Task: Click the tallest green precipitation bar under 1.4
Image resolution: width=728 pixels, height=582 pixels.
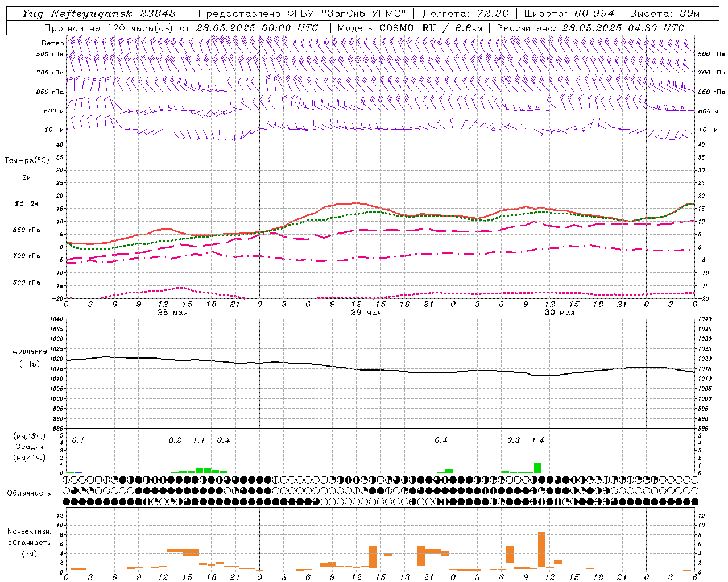Action: coord(537,468)
